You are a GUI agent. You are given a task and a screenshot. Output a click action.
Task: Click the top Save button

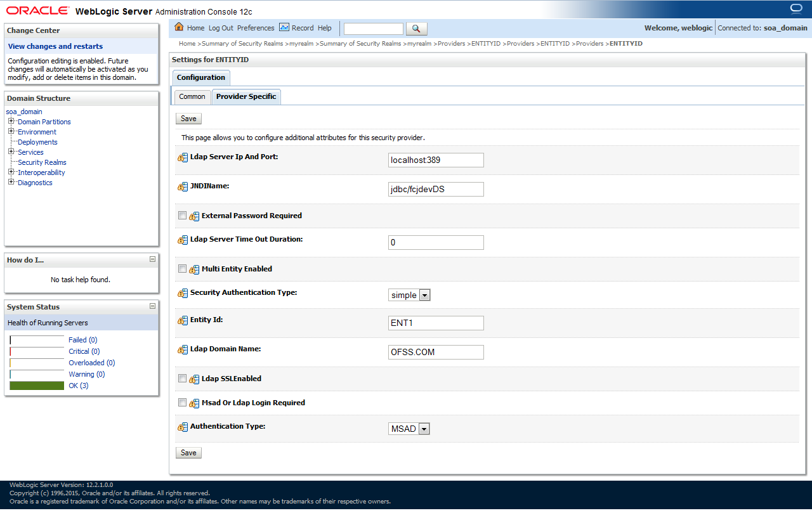[x=188, y=119]
